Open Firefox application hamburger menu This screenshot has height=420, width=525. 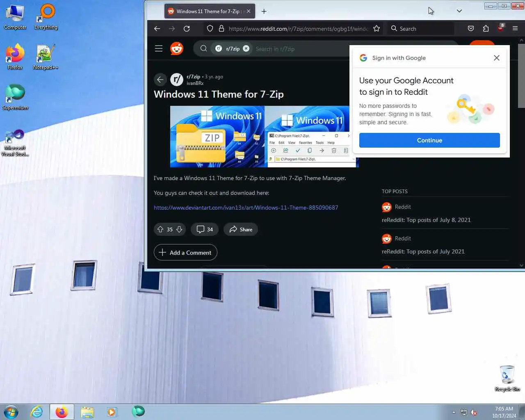pos(515,29)
